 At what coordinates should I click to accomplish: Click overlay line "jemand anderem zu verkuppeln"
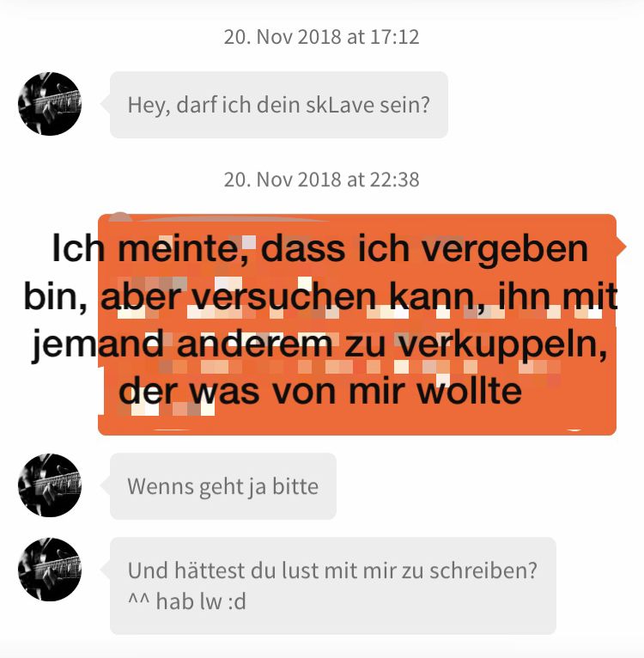[x=320, y=344]
